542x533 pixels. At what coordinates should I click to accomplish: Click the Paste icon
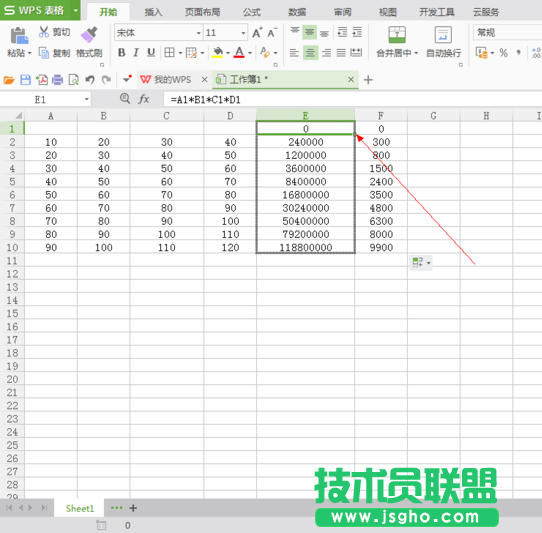(x=19, y=35)
